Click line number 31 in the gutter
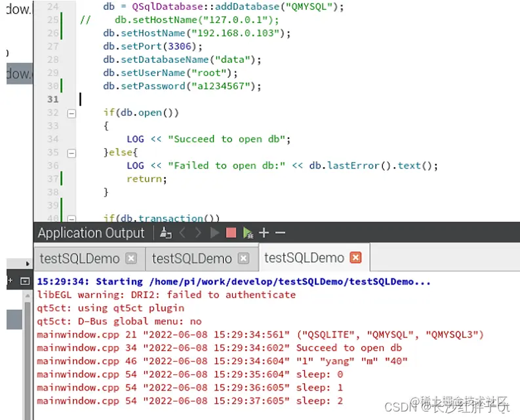520x420 pixels. tap(53, 100)
